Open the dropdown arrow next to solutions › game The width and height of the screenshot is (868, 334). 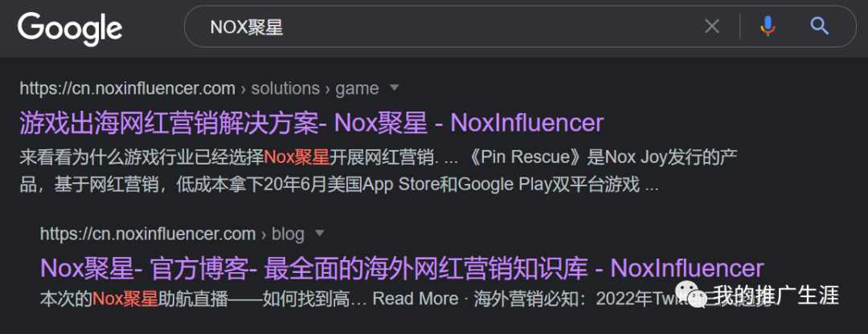(x=394, y=88)
